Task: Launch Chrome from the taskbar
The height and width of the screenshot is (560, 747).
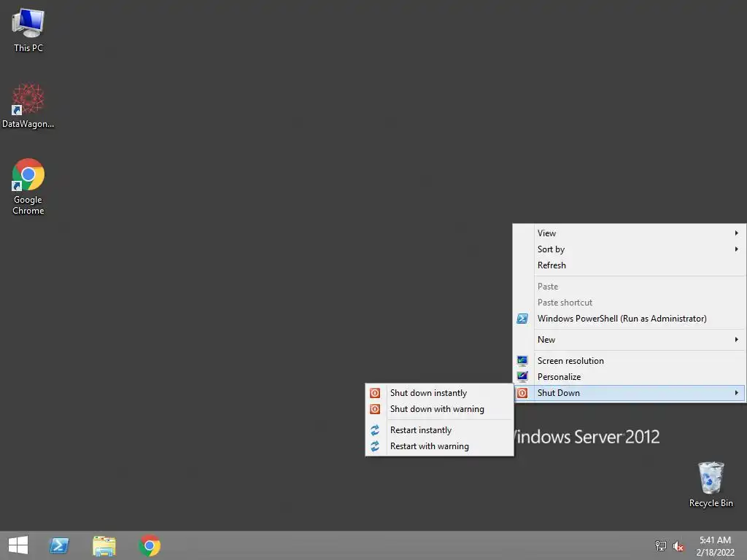Action: (x=150, y=545)
